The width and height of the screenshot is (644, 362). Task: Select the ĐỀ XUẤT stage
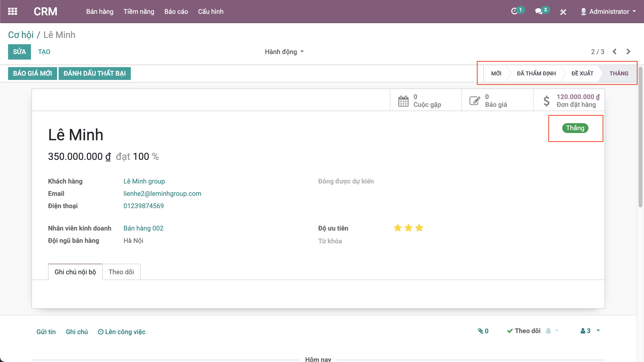582,73
